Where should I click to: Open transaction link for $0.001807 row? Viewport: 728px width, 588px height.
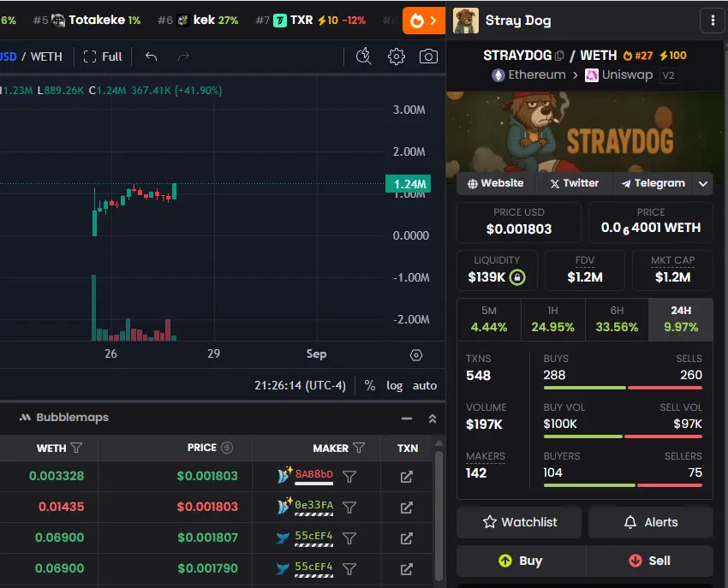pyautogui.click(x=406, y=538)
